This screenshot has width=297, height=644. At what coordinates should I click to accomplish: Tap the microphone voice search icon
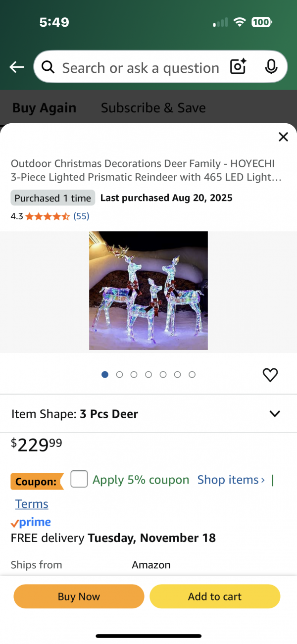271,67
